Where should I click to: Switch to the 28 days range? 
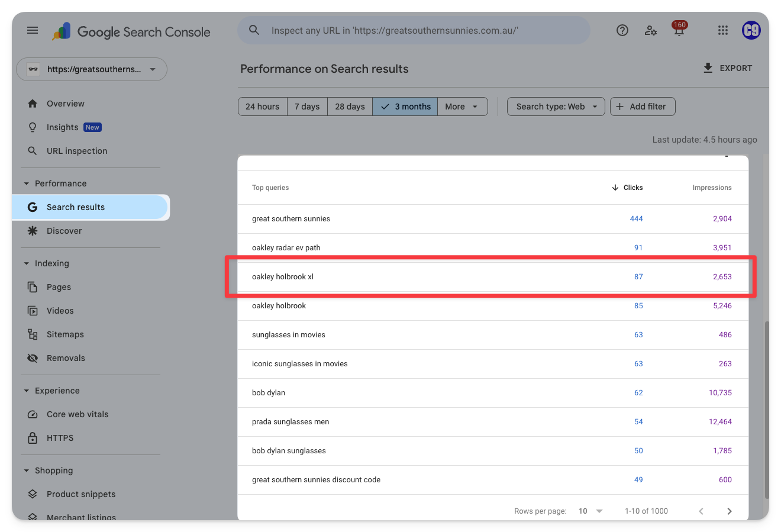(x=350, y=107)
